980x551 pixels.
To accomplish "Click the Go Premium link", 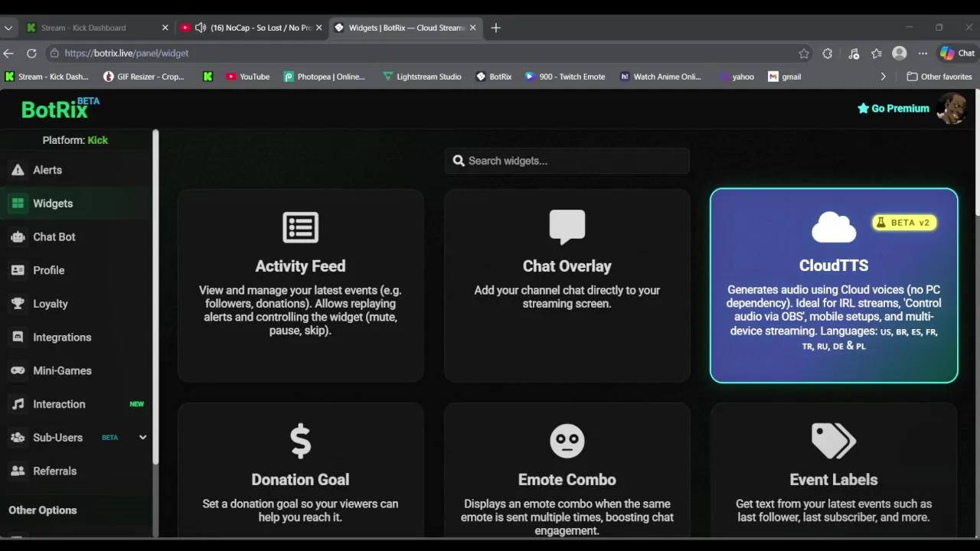I will 893,109.
